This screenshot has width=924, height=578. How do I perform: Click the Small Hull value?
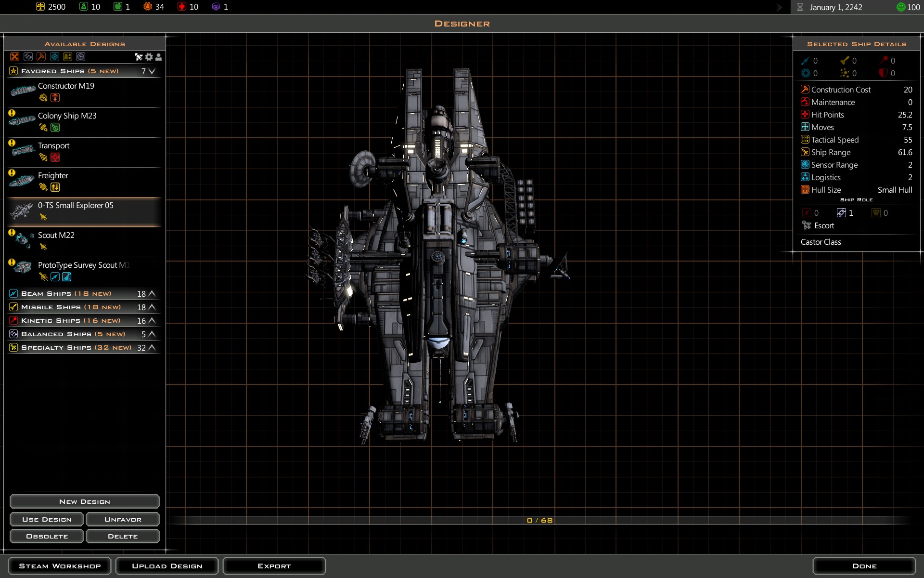pyautogui.click(x=895, y=190)
